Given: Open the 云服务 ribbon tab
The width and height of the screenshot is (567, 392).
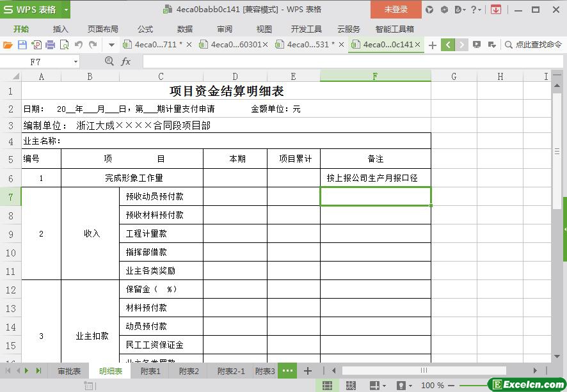Looking at the screenshot, I should tap(349, 29).
